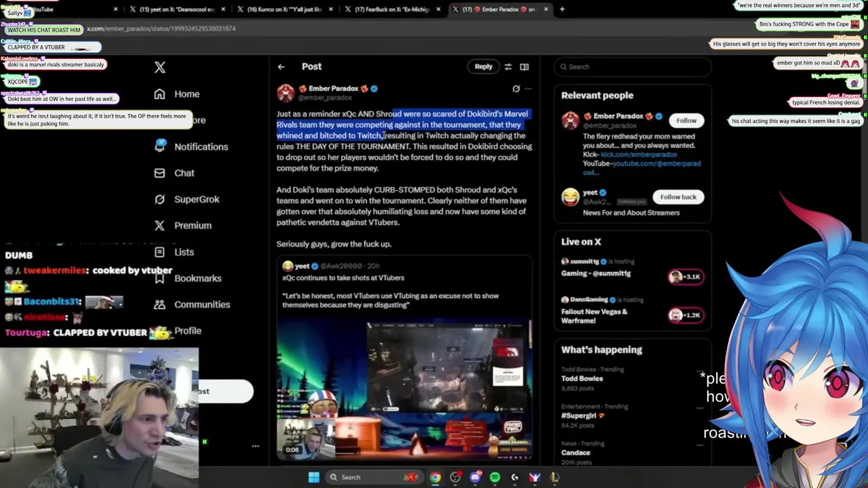Open the Ember Paradox name on the post

(334, 88)
